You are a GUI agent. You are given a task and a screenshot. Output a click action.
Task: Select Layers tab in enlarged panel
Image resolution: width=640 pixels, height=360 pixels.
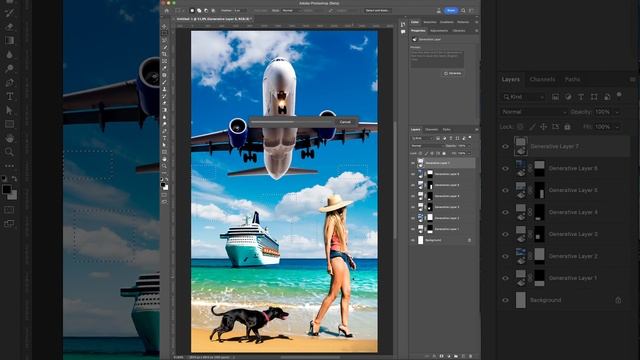pyautogui.click(x=511, y=79)
